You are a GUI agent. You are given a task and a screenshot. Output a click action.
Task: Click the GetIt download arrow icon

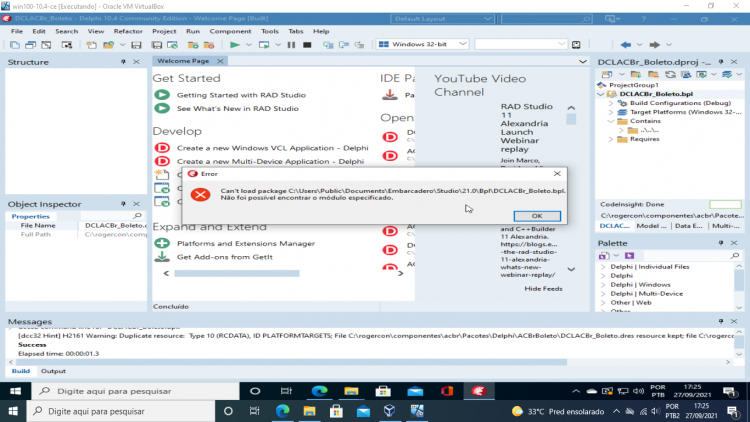point(162,256)
